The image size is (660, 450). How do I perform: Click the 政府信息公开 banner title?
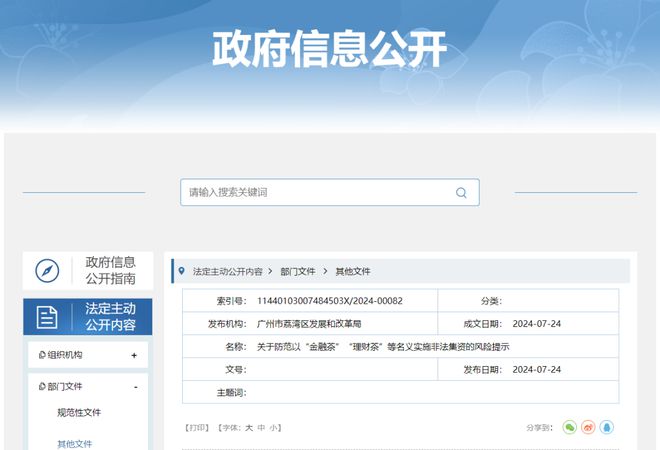tap(330, 49)
